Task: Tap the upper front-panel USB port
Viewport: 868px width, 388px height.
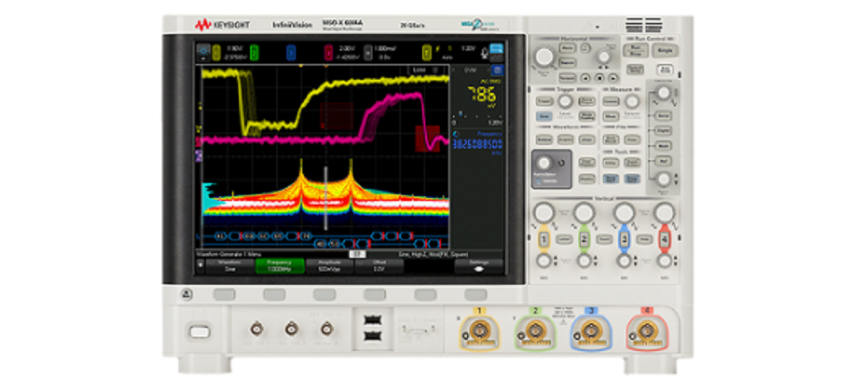Action: 372,319
